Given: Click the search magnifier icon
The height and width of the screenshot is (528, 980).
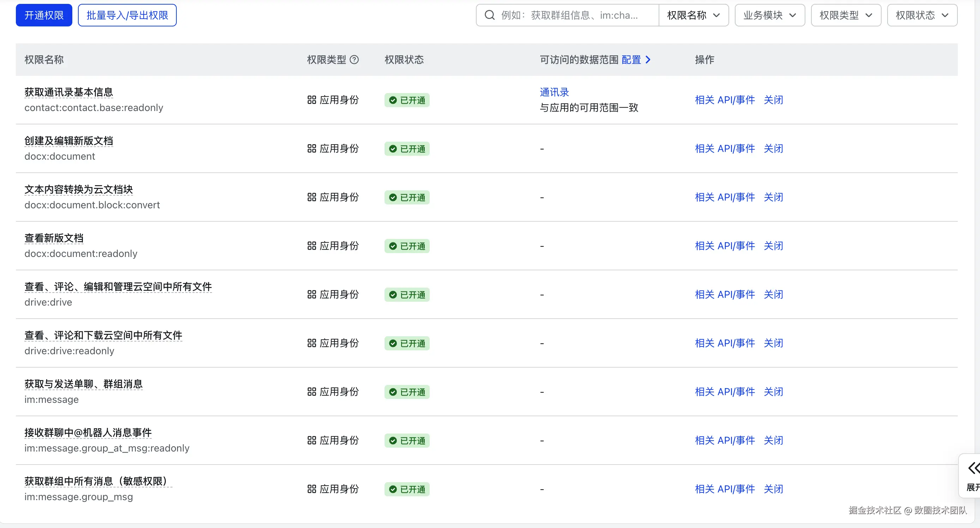Looking at the screenshot, I should pos(490,15).
